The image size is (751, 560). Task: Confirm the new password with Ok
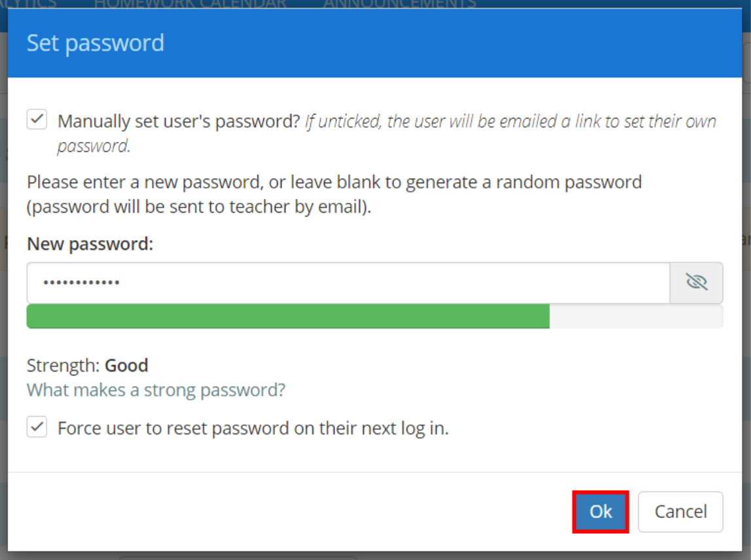coord(600,512)
